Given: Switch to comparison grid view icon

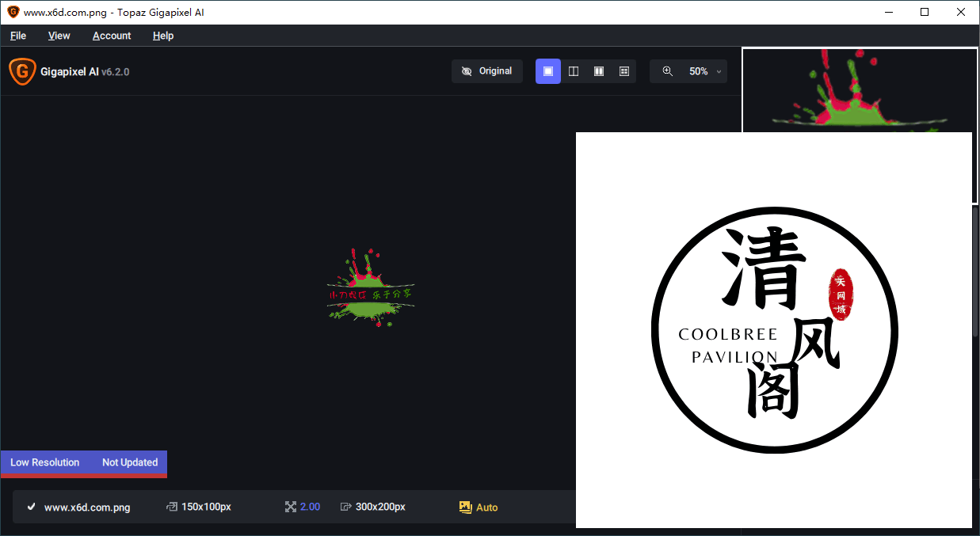Looking at the screenshot, I should (624, 71).
